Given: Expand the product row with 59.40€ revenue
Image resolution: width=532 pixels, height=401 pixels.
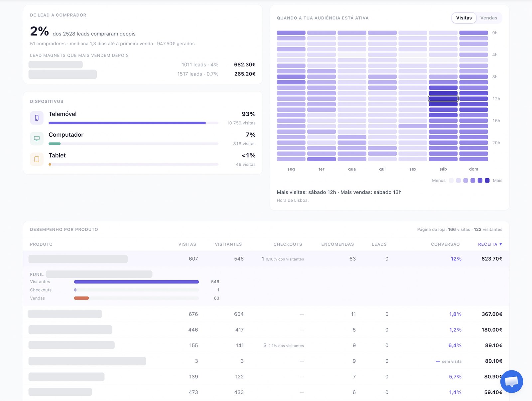Looking at the screenshot, I should click(x=266, y=392).
